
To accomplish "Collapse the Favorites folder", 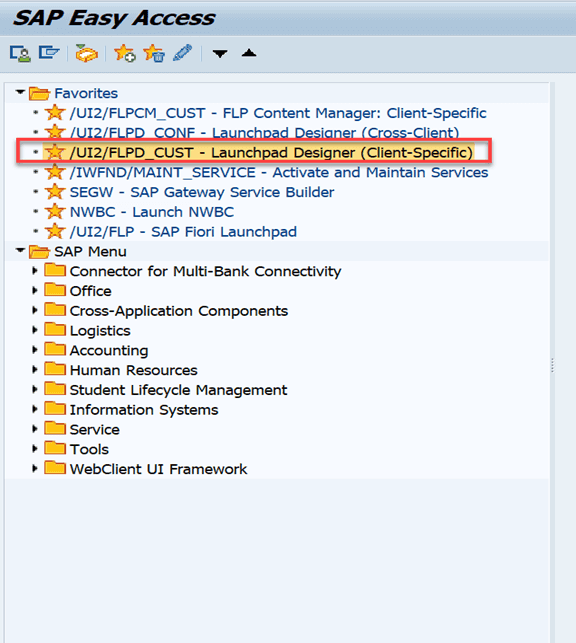I will (x=20, y=92).
